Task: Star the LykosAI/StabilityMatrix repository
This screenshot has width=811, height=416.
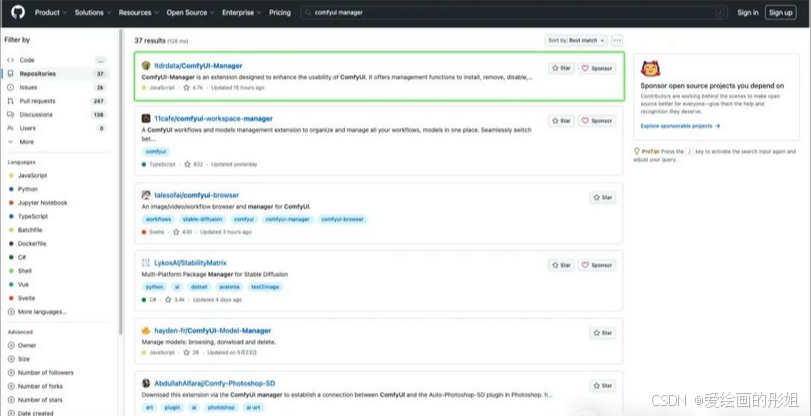Action: click(561, 265)
